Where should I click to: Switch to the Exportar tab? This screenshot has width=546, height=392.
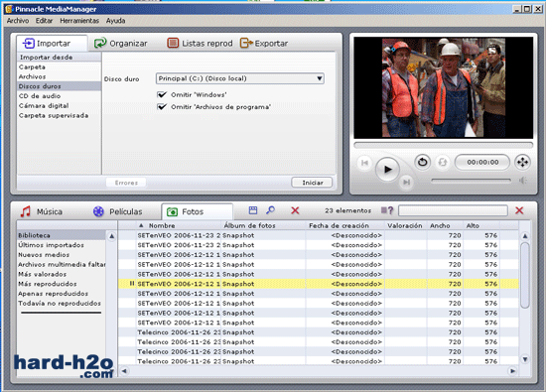click(264, 44)
